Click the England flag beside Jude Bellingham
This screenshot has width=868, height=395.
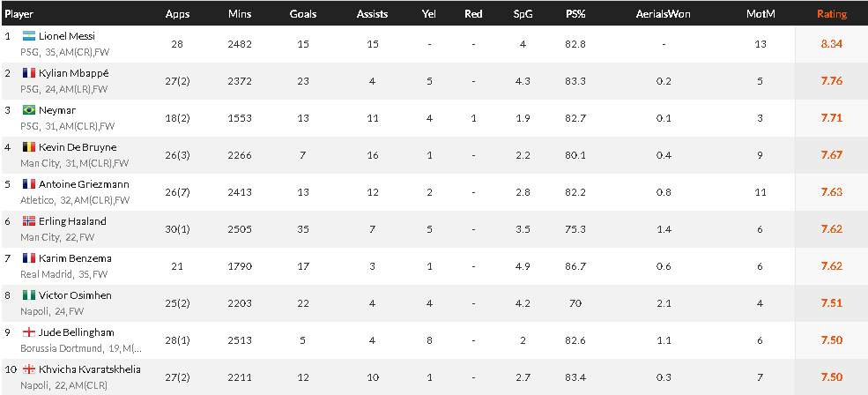coord(29,332)
